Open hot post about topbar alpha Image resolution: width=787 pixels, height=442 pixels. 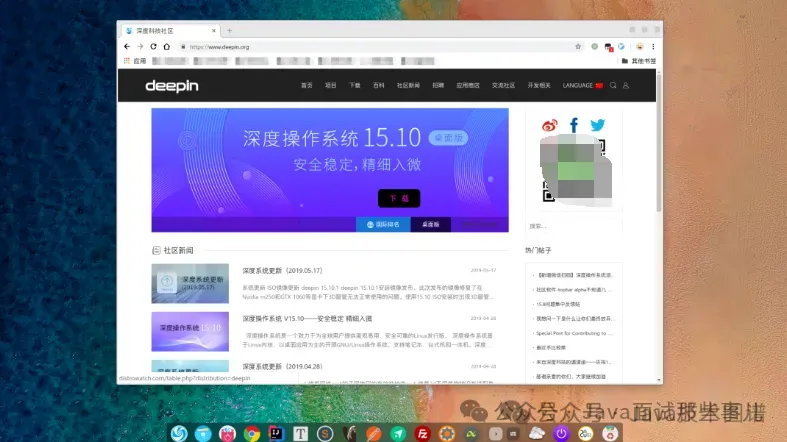(x=574, y=289)
